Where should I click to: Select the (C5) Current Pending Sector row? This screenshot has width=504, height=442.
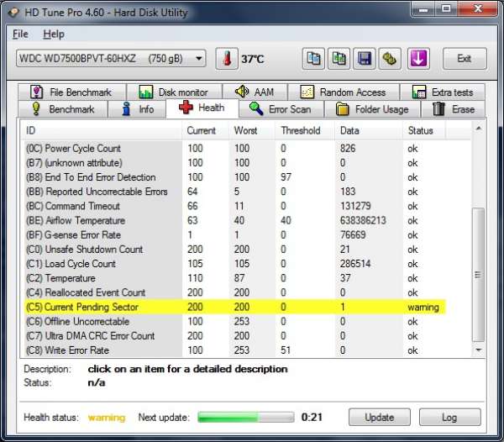[x=234, y=307]
